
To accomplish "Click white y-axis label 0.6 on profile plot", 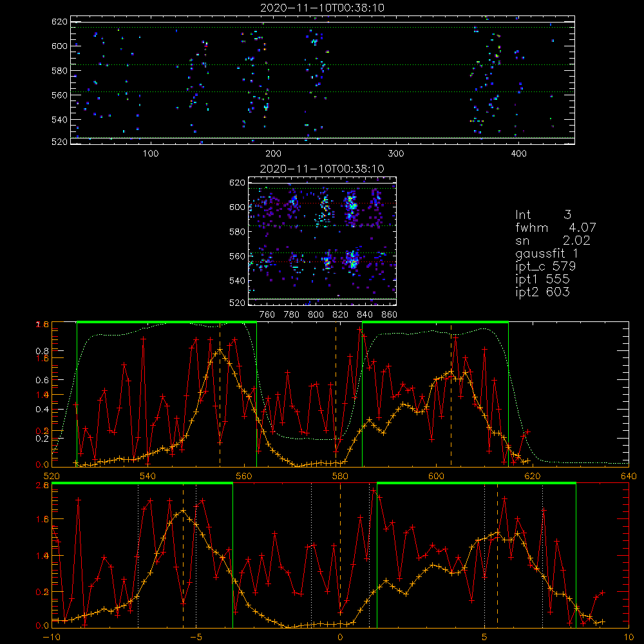I will (43, 381).
